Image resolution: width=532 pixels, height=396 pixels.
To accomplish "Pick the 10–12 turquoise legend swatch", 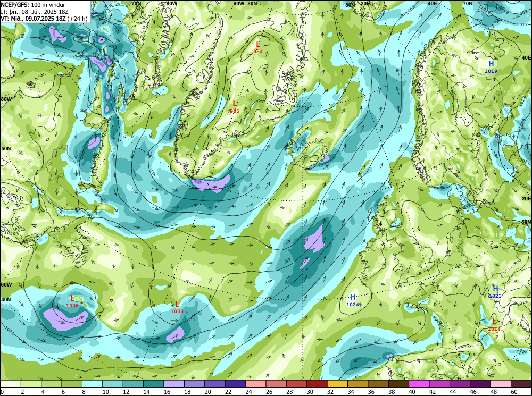I will click(113, 384).
